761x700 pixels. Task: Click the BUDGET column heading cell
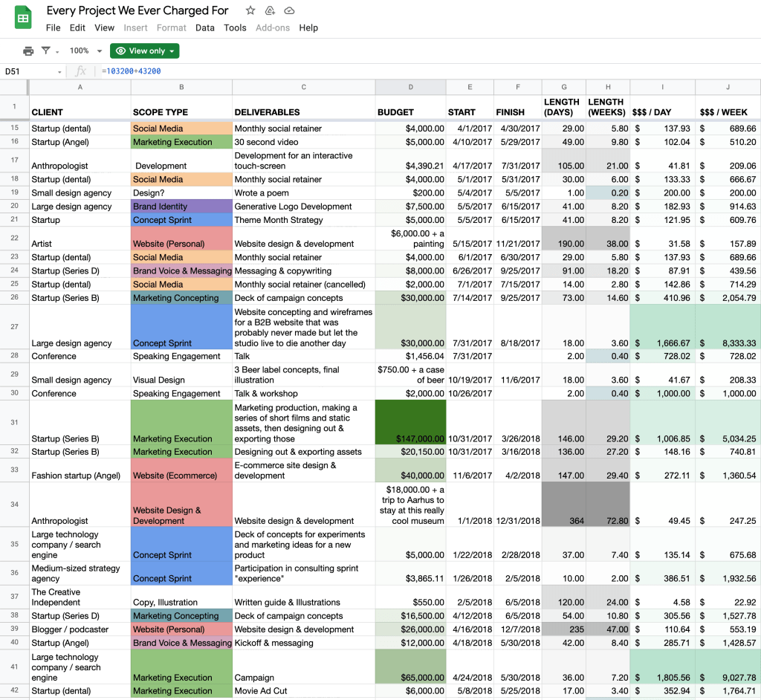coord(411,112)
